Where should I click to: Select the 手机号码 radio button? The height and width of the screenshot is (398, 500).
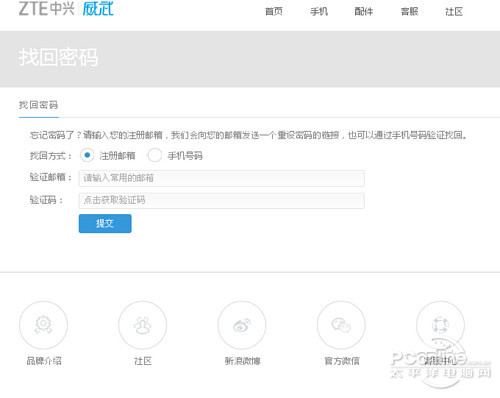[x=155, y=155]
